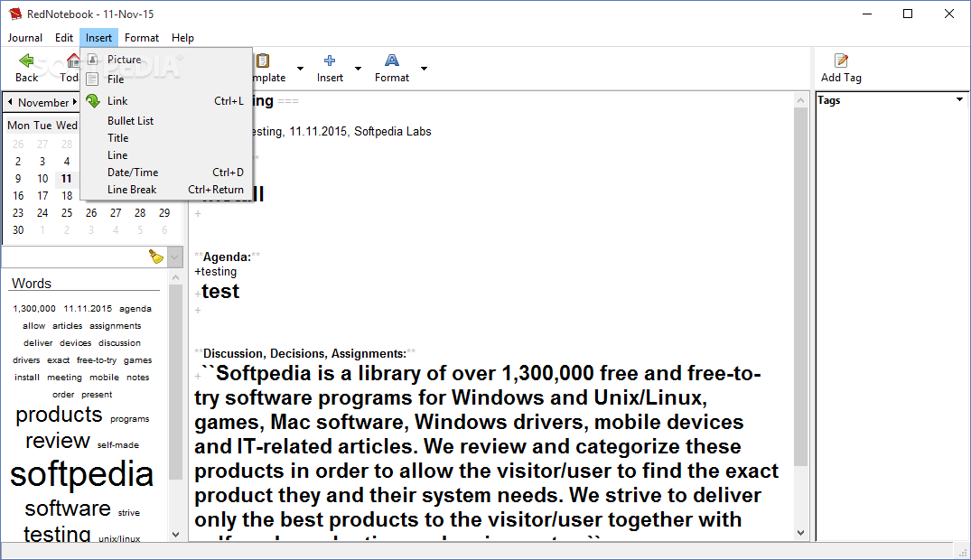Open the search history dropdown
Screen dimensions: 971x560
point(174,257)
